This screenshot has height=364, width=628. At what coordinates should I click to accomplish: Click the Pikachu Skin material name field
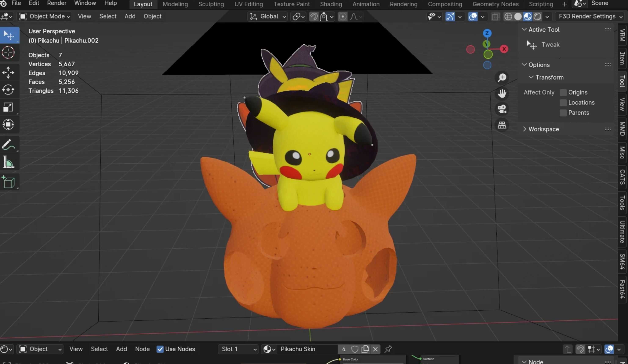pos(308,349)
